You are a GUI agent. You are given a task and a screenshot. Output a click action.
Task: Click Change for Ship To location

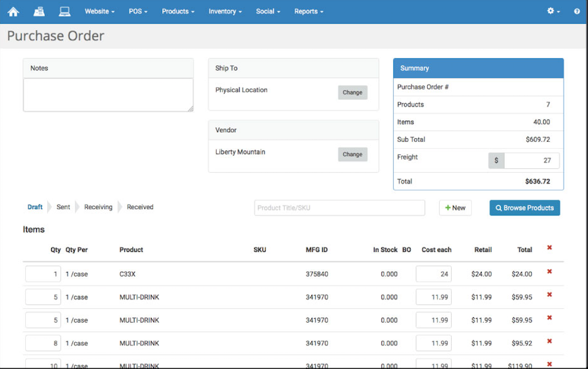coord(352,93)
